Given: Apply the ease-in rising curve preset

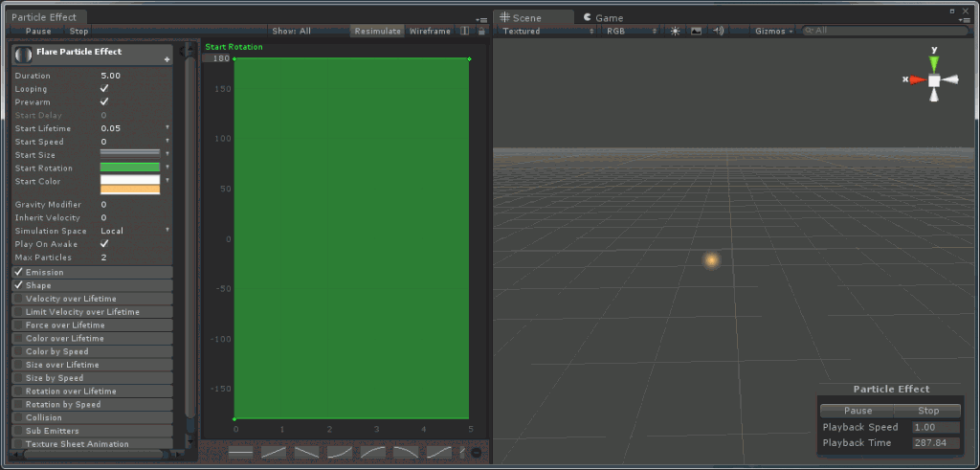Looking at the screenshot, I should 340,452.
